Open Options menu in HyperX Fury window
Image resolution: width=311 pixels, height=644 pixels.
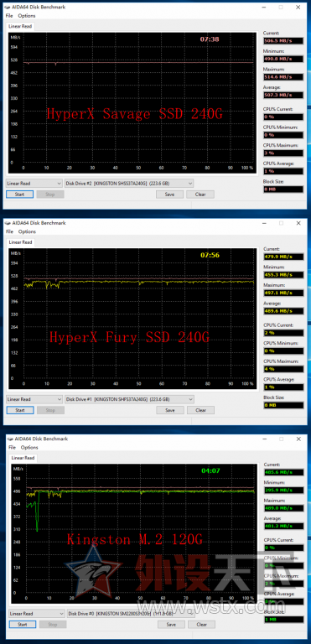27,231
